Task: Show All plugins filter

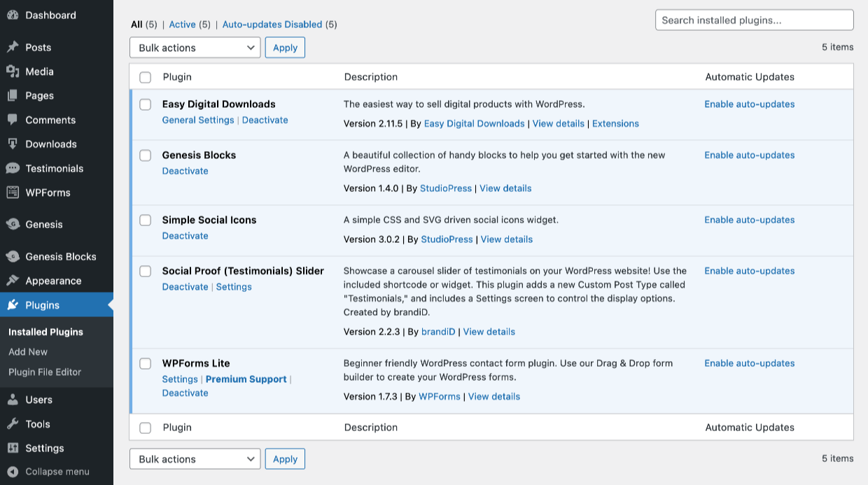Action: pos(136,24)
